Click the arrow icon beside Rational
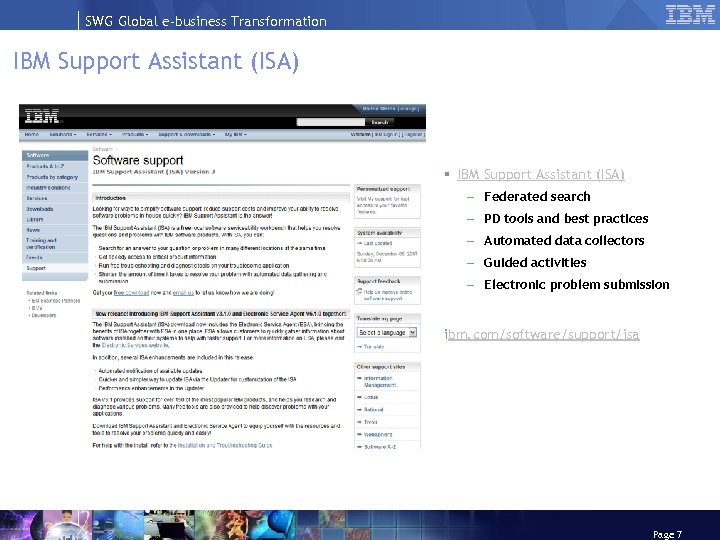This screenshot has width=720, height=540. (360, 409)
